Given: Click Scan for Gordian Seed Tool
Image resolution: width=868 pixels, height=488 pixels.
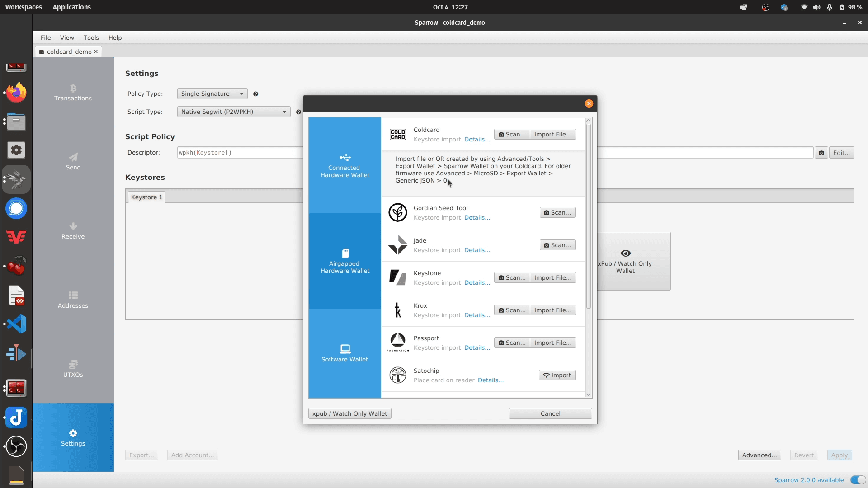Looking at the screenshot, I should pyautogui.click(x=557, y=212).
